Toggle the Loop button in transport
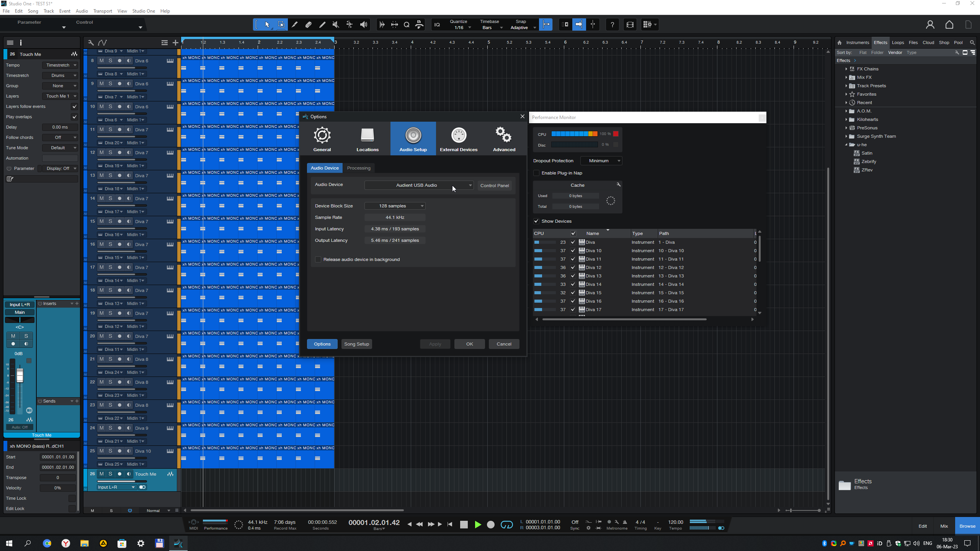 pos(506,525)
